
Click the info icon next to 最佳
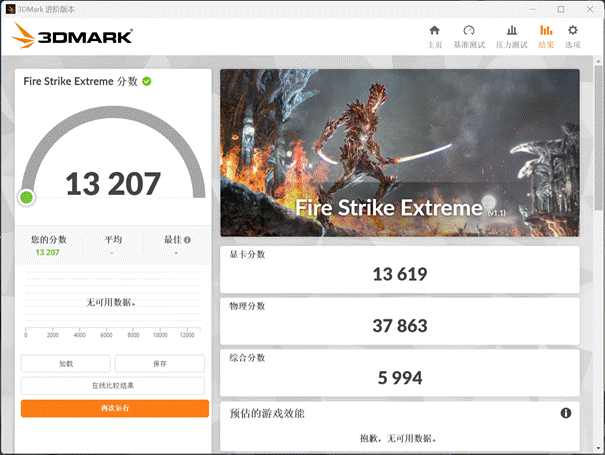187,240
